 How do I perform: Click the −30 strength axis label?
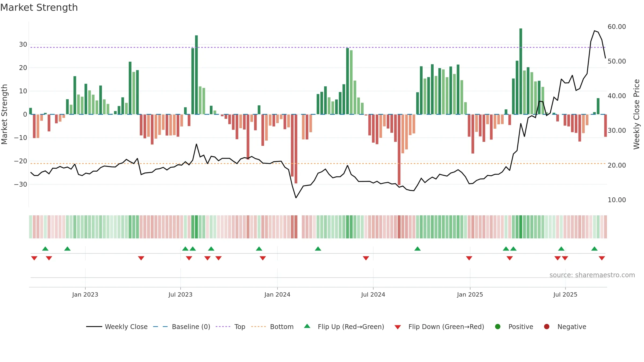[x=20, y=184]
